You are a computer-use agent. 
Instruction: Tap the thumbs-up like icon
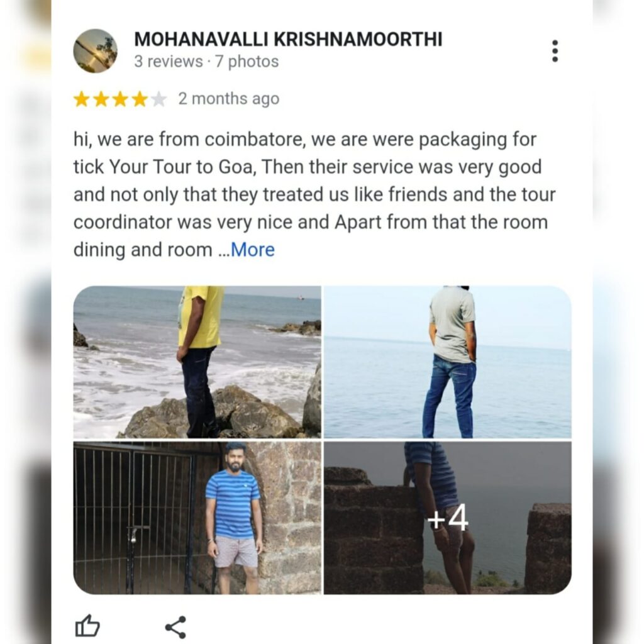click(87, 626)
